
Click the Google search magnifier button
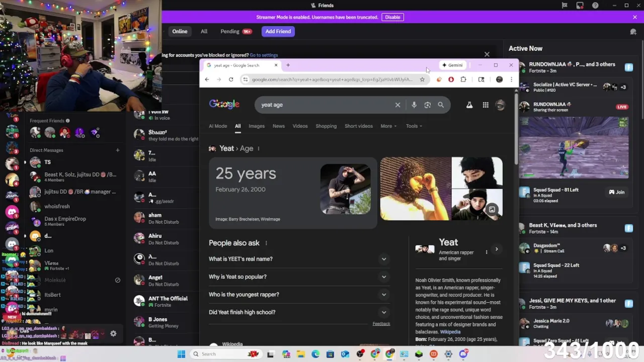(x=441, y=105)
